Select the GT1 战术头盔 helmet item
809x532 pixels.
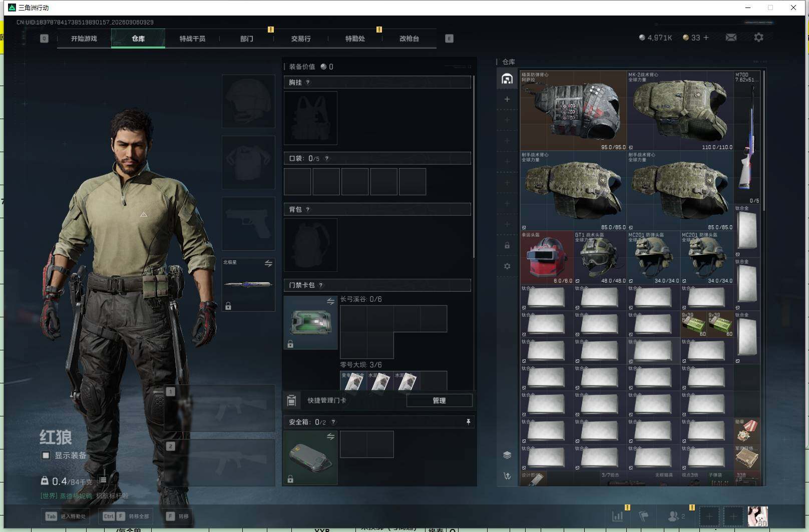pos(600,257)
